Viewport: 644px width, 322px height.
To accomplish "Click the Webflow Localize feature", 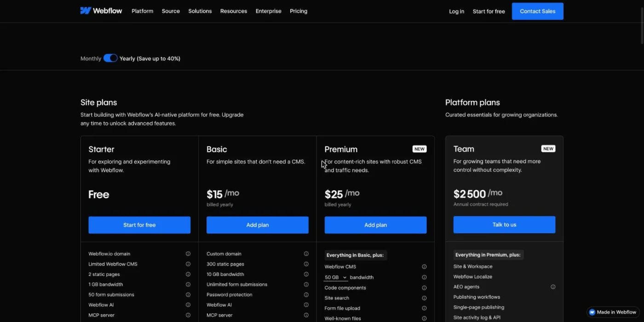I will tap(473, 276).
